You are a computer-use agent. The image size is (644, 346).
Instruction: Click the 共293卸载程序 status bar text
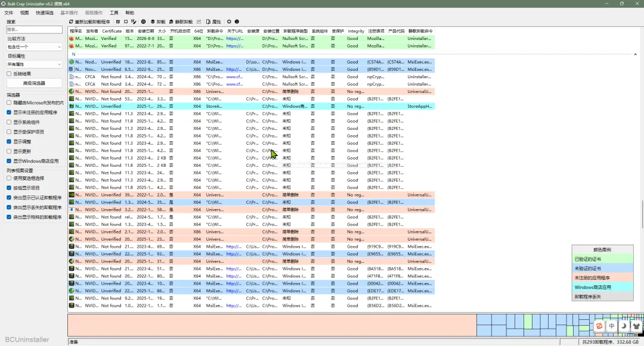610,342
